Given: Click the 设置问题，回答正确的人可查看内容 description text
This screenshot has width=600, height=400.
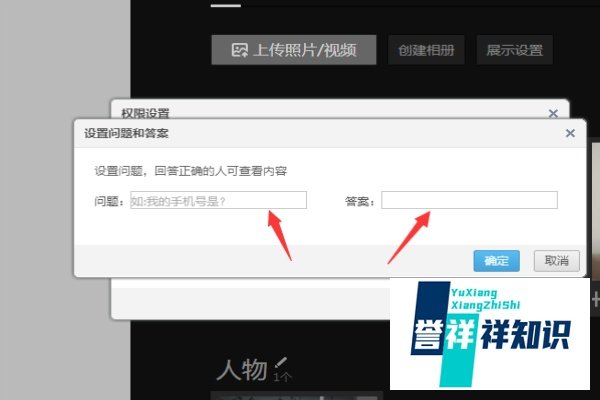Looking at the screenshot, I should coord(191,171).
